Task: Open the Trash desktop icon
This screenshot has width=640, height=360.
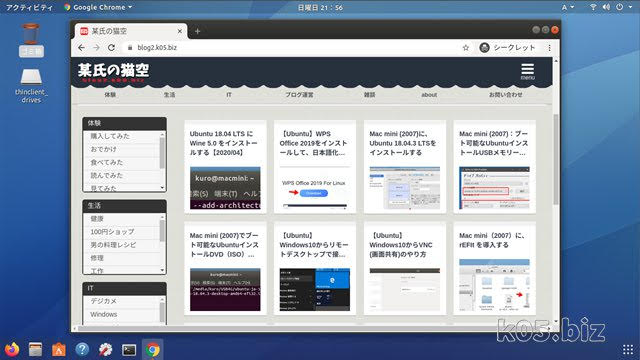Action: click(31, 40)
